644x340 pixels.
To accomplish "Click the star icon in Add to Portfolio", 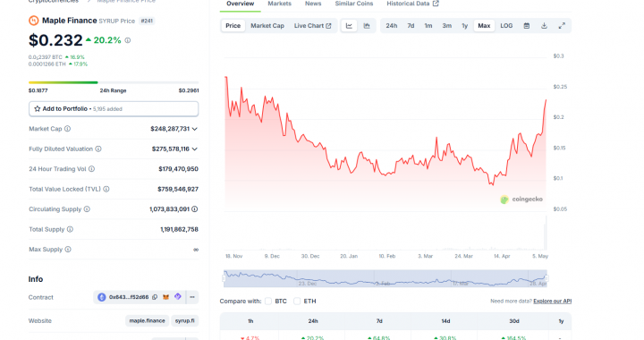I will click(38, 109).
